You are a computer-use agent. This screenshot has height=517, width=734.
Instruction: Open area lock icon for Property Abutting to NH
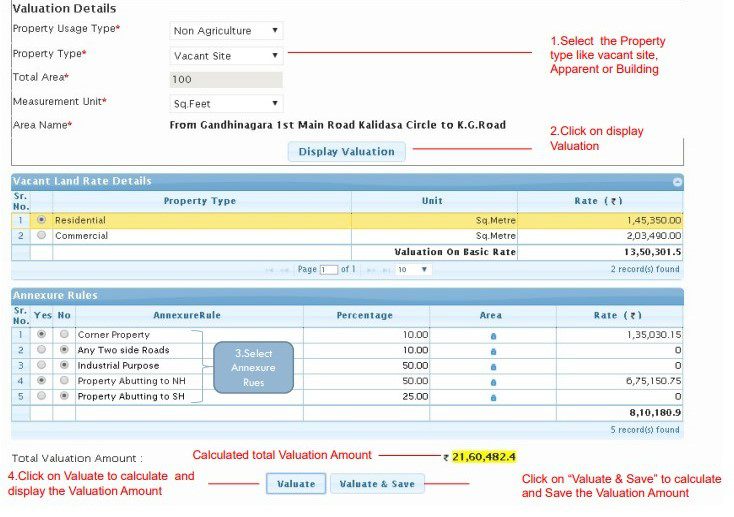493,382
